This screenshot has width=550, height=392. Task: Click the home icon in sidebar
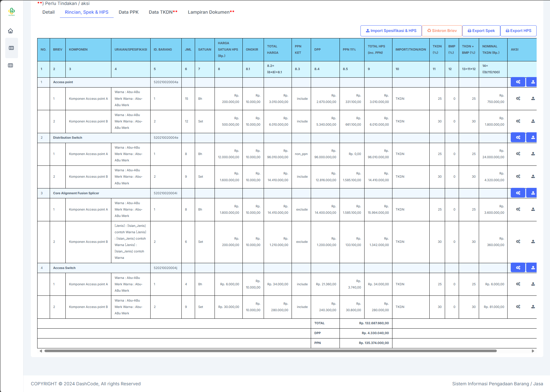[x=11, y=31]
